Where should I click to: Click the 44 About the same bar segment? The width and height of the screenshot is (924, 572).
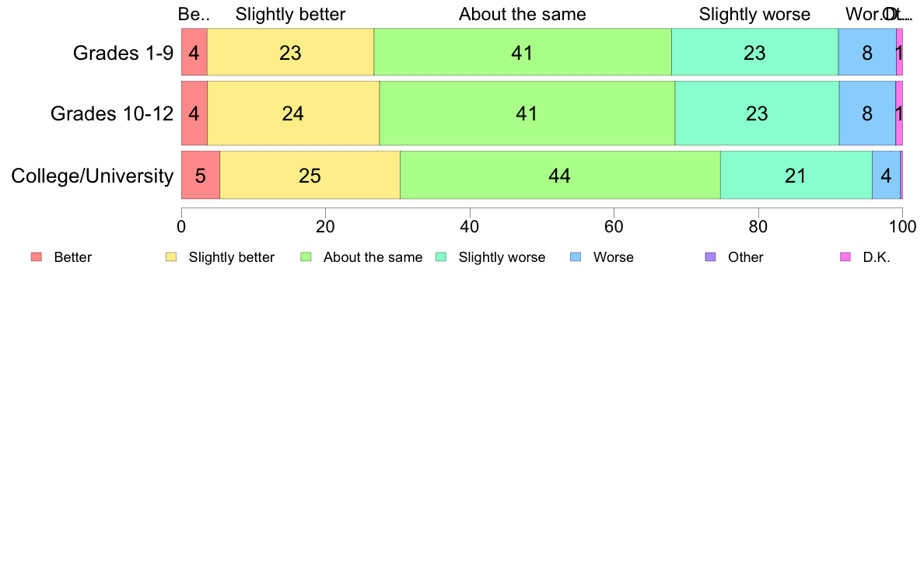coord(560,176)
